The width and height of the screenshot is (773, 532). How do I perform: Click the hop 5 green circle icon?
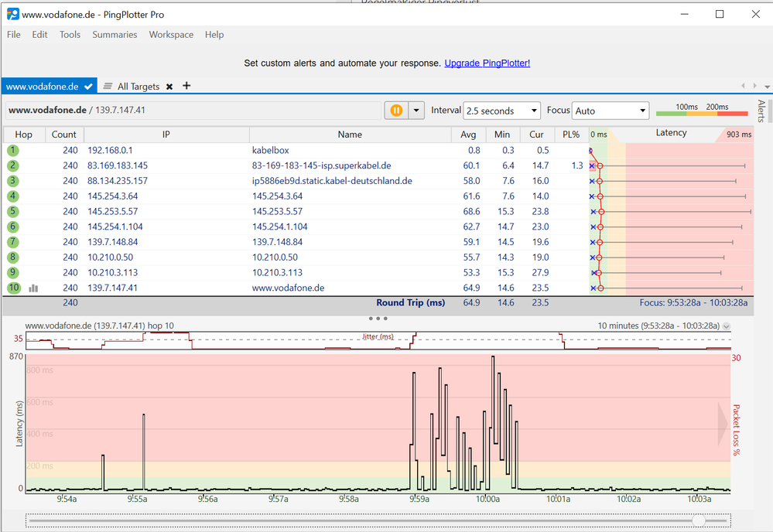pos(13,211)
